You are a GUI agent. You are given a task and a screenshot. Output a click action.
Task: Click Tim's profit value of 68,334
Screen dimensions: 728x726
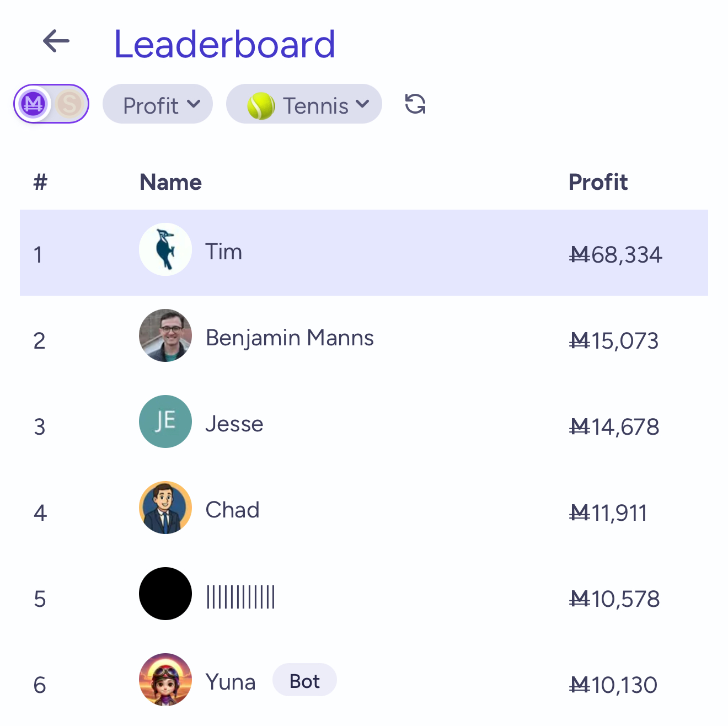pos(615,255)
